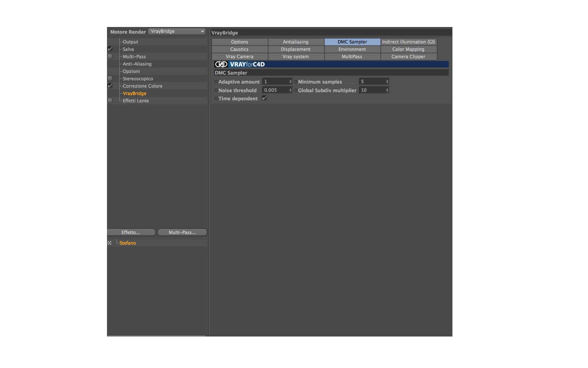Screen dimensions: 588x368
Task: Switch to the MultiPass tab
Action: click(x=352, y=56)
